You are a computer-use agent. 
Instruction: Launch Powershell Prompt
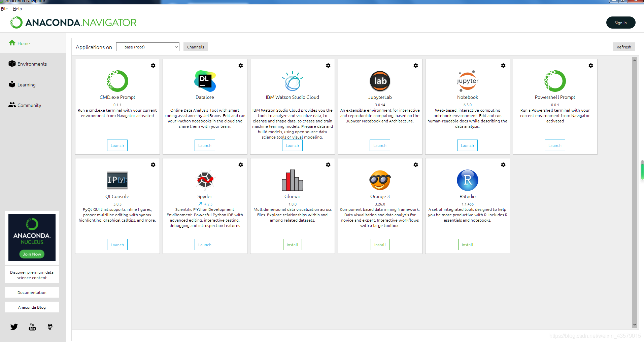[555, 146]
